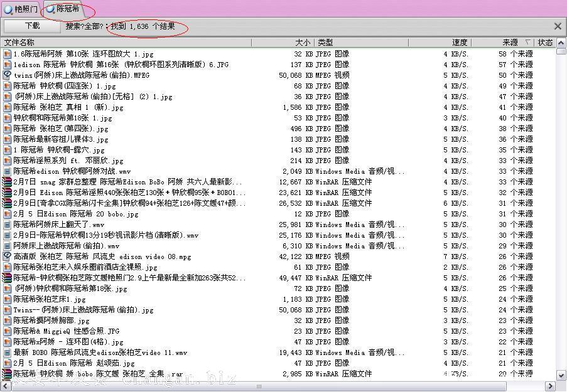Select the 陈冠希 search tab
567x392 pixels.
(x=68, y=9)
